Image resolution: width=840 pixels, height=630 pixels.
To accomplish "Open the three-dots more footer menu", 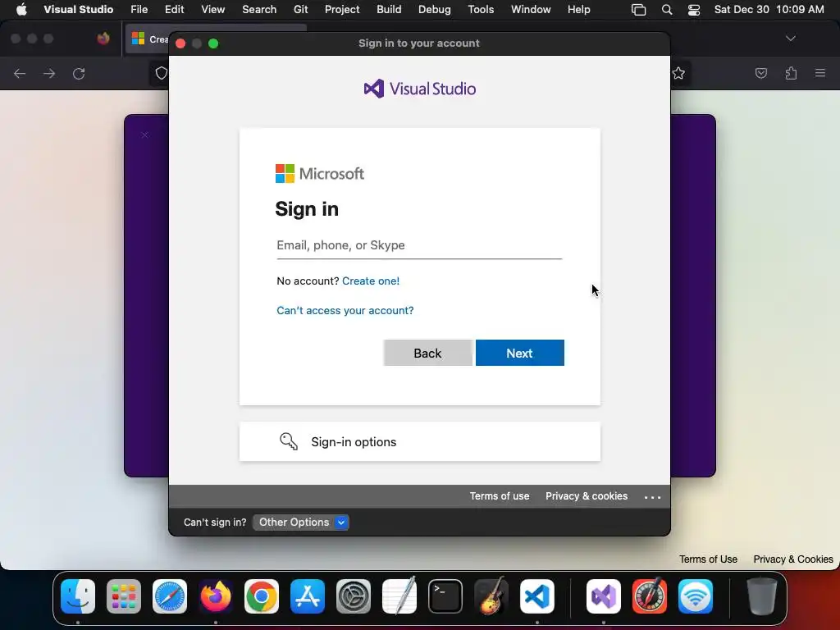I will (652, 497).
